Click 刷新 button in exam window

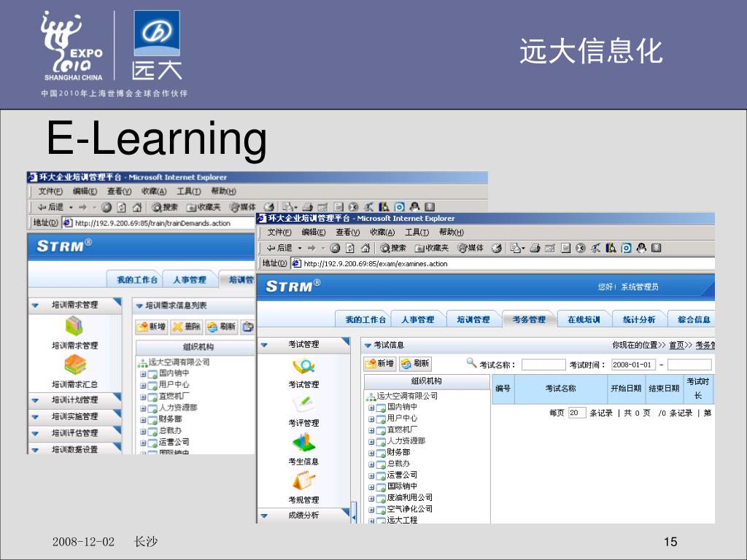point(416,364)
